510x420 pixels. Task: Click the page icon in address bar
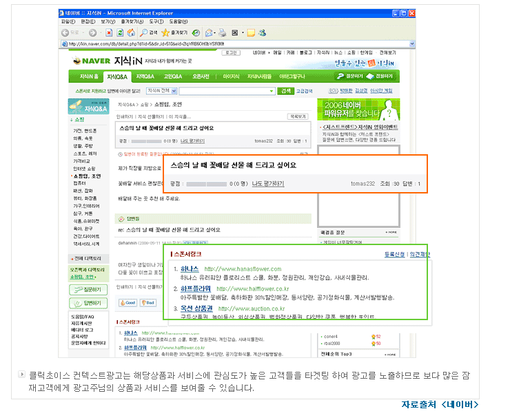(x=64, y=44)
